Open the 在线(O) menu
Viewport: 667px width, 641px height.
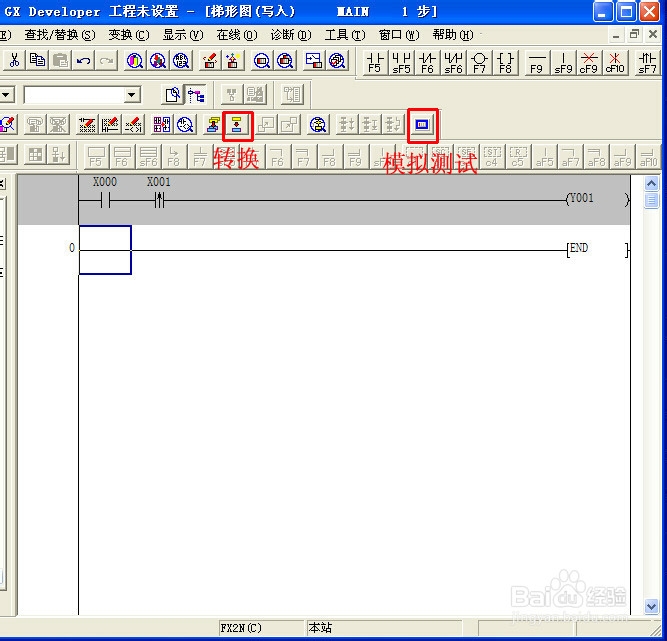tap(237, 35)
